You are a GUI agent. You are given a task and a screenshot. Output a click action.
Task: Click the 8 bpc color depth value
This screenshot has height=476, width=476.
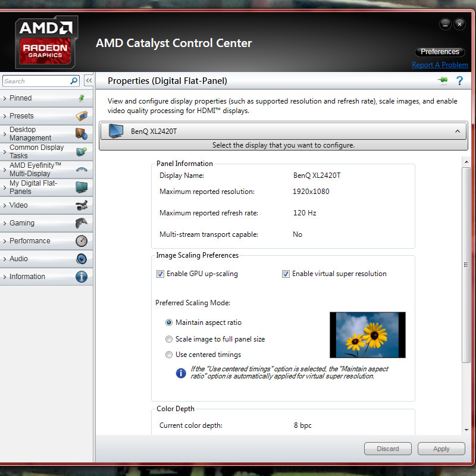(302, 425)
